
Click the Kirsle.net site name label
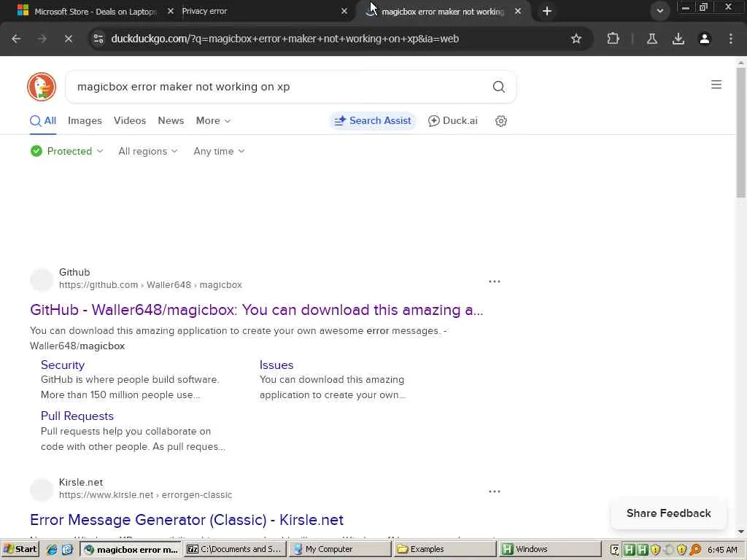pyautogui.click(x=81, y=483)
